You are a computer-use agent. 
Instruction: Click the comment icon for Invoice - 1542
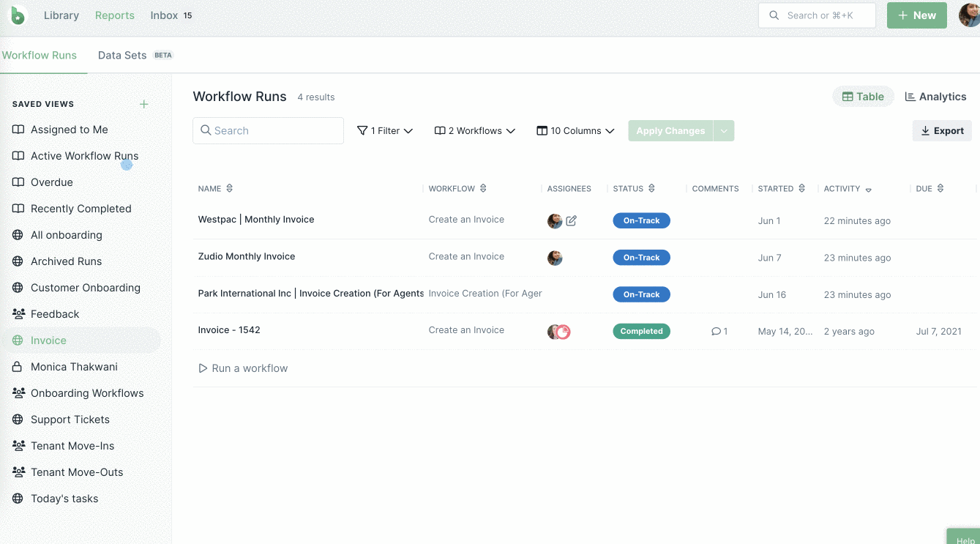[716, 332]
